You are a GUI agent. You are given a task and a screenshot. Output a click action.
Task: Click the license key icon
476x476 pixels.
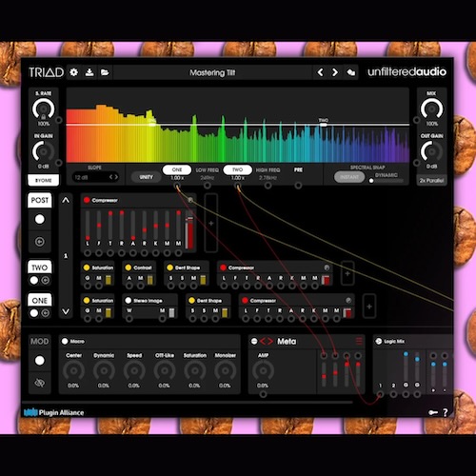pyautogui.click(x=433, y=412)
